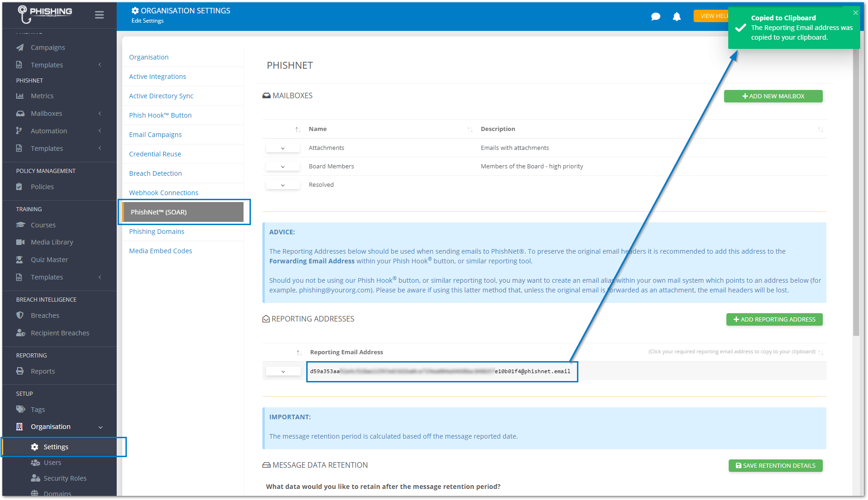Click the Automation branch icon
Screen dimensions: 868x500
click(x=19, y=131)
